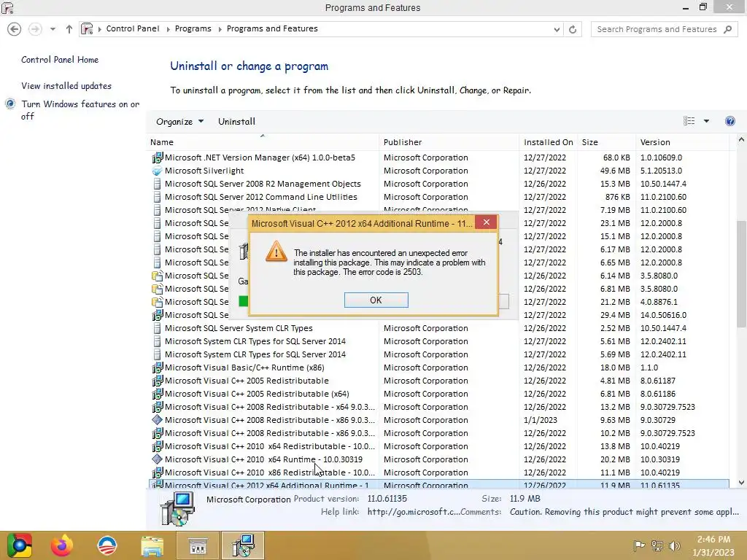Click the help link URL in details pane

[414, 512]
